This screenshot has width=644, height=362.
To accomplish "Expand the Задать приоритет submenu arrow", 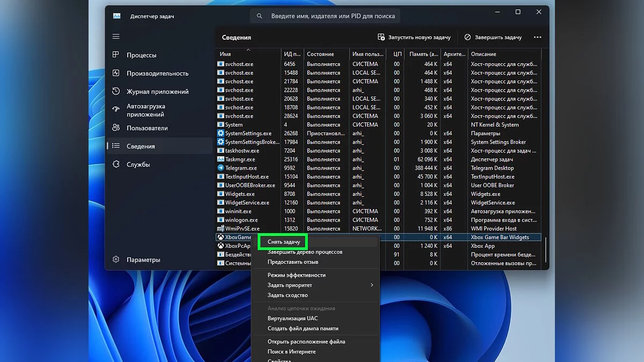I will [371, 285].
